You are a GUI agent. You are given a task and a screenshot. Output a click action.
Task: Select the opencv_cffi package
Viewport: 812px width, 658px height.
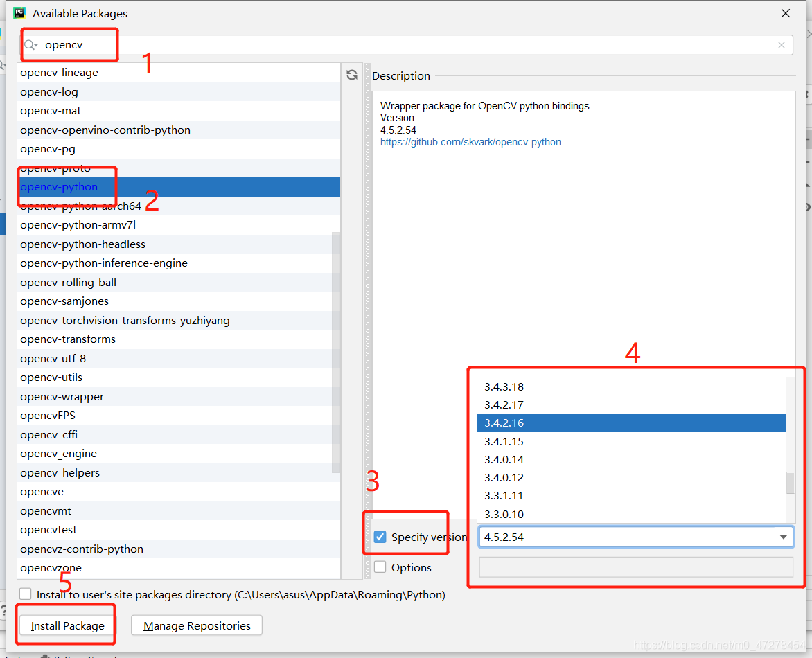(x=179, y=434)
